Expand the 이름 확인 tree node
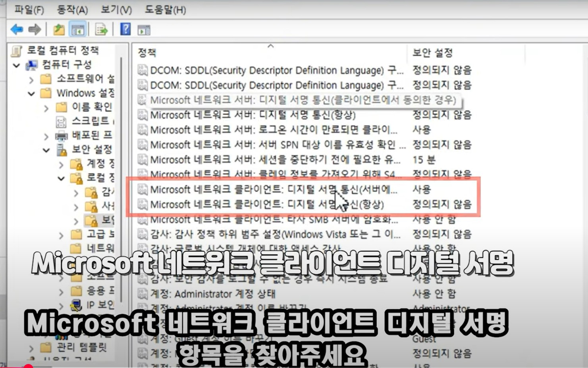 tap(46, 108)
